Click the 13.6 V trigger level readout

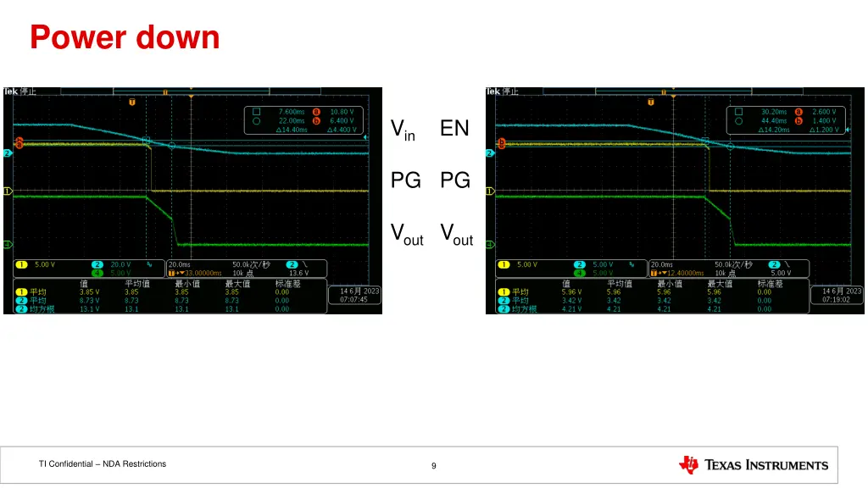(299, 274)
